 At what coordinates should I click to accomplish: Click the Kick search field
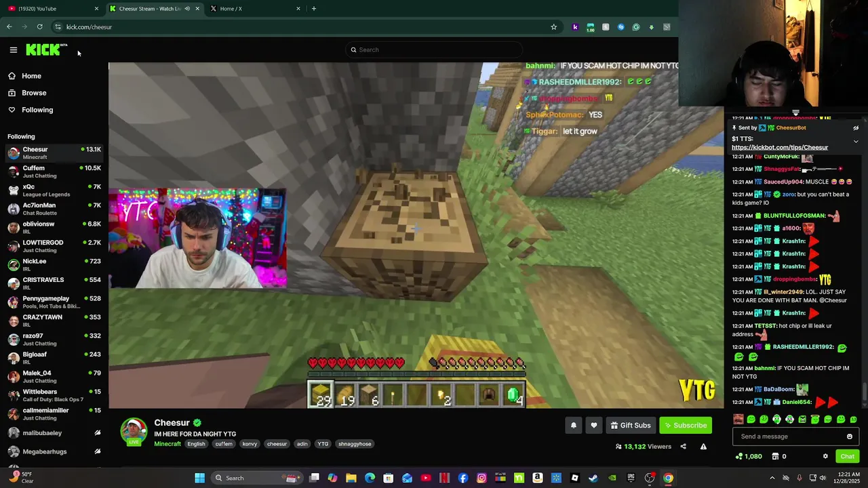[x=434, y=49]
